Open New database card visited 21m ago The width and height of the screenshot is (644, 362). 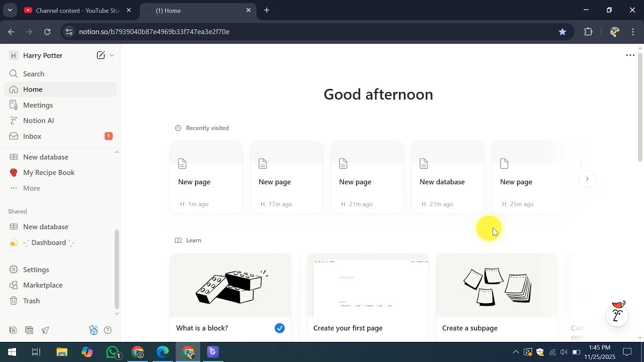[448, 177]
